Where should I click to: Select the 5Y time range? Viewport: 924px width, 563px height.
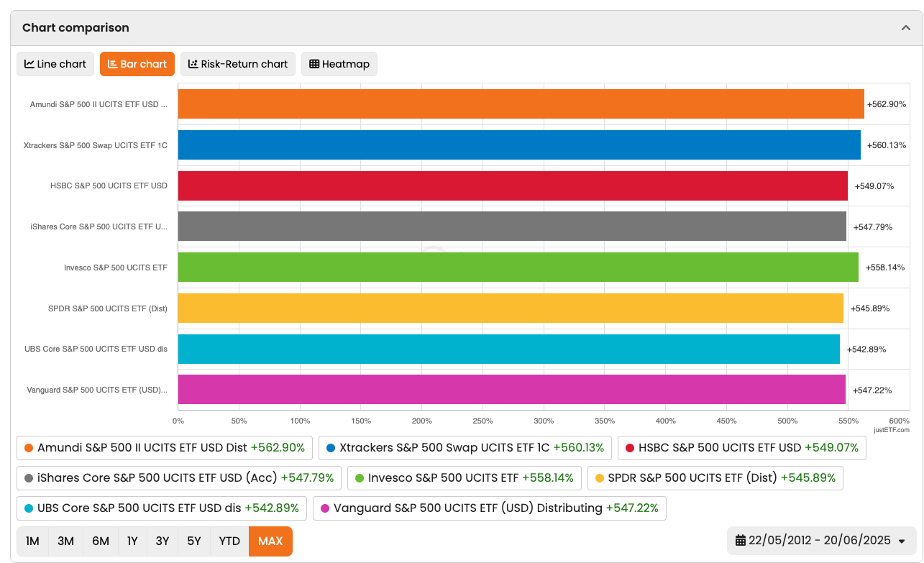(194, 541)
